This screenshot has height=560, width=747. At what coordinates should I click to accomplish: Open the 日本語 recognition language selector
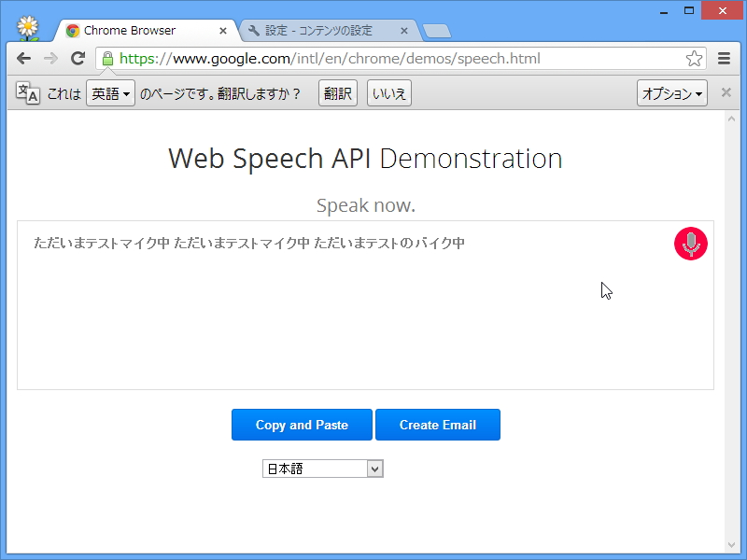(x=322, y=468)
